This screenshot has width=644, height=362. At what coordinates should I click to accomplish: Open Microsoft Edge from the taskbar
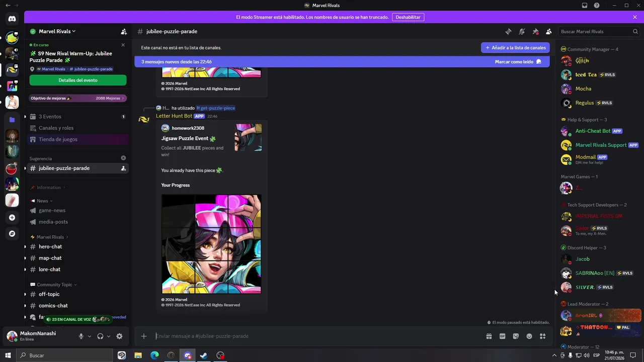154,355
